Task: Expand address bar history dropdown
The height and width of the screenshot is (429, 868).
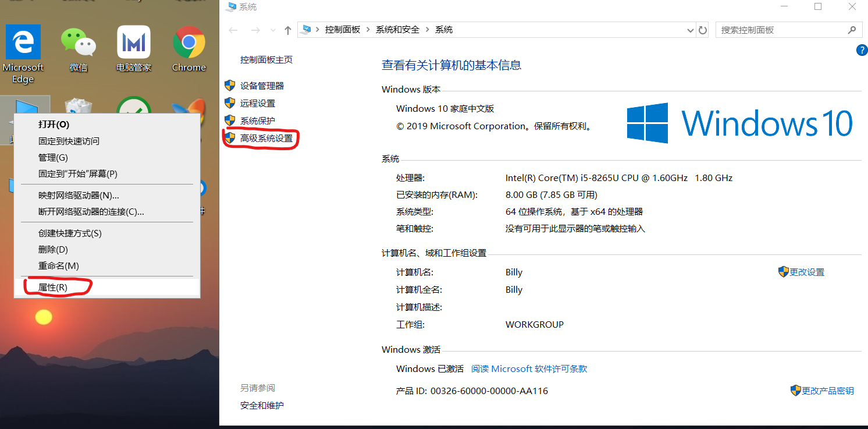Action: pos(690,30)
